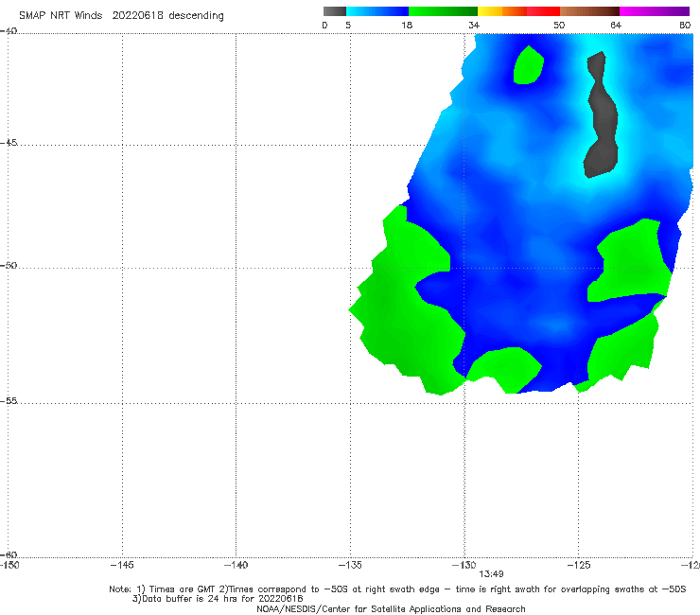Click the brown segment of the color bar

[589, 11]
